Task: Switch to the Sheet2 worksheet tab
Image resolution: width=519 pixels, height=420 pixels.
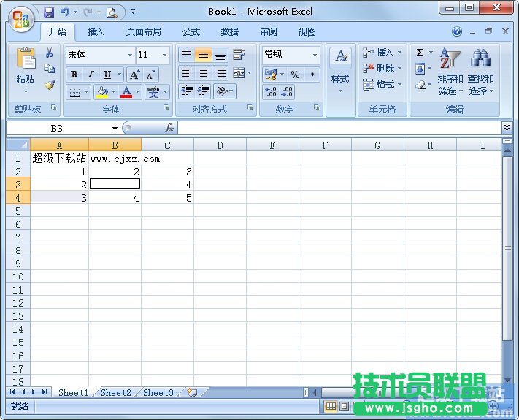Action: click(x=116, y=393)
